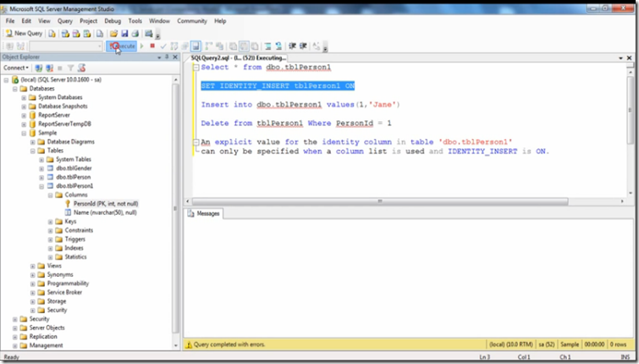The image size is (639, 364).
Task: Open the Connect dropdown in Object Explorer
Action: click(x=16, y=68)
